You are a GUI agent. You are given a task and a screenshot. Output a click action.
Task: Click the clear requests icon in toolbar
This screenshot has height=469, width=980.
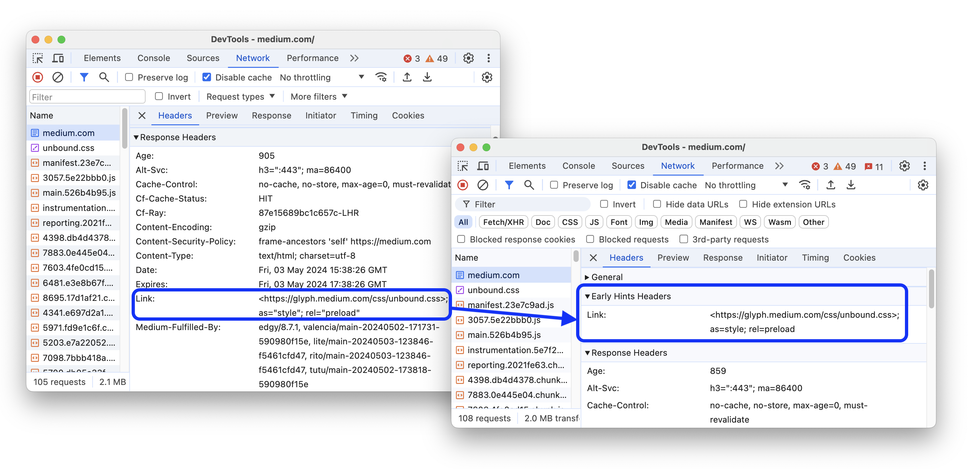[57, 77]
